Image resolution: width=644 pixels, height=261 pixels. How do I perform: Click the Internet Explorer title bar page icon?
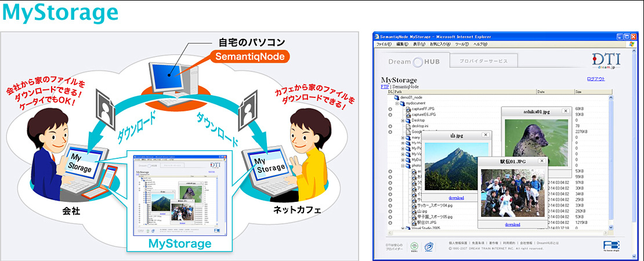point(377,37)
